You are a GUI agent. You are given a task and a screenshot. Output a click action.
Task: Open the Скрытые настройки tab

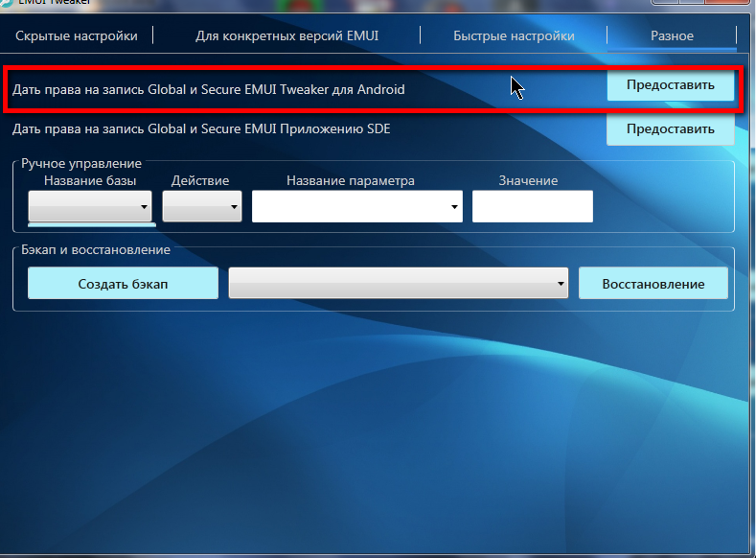click(77, 35)
